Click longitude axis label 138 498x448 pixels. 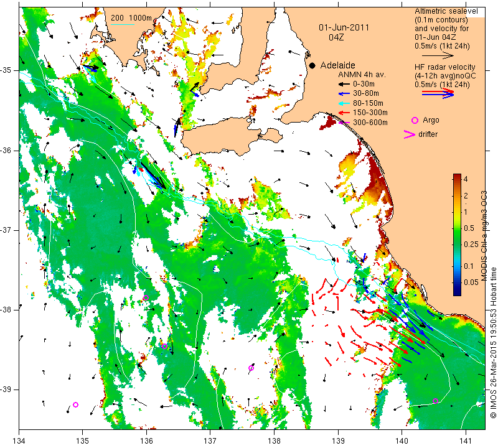pos(274,441)
